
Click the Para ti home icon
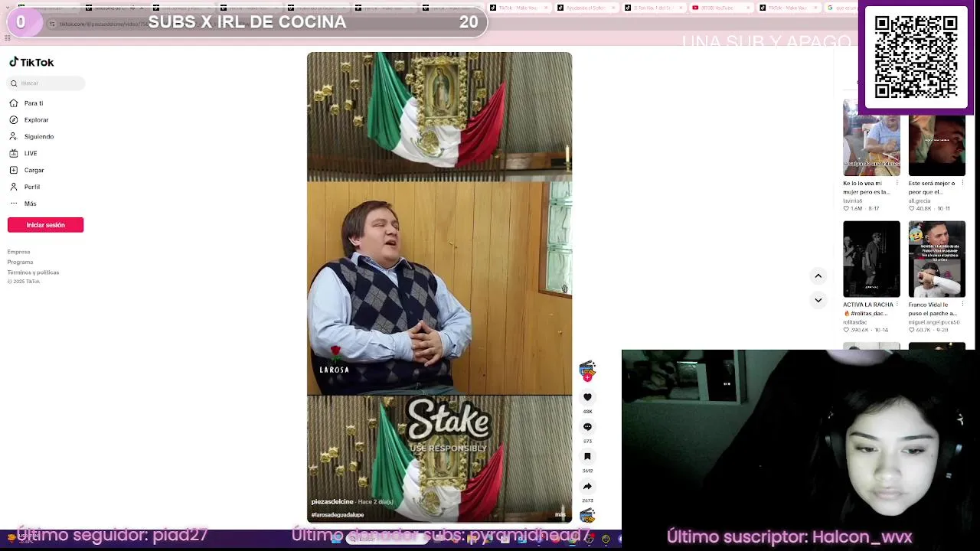[14, 103]
